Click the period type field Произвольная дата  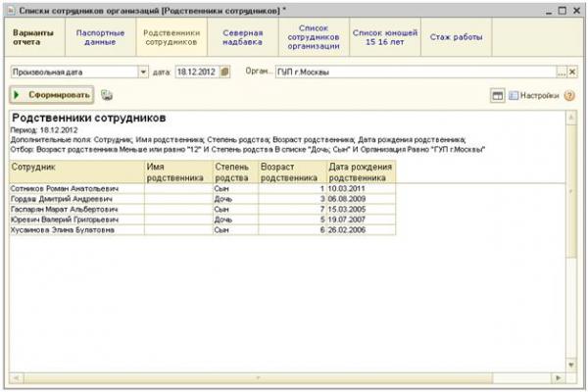click(74, 72)
